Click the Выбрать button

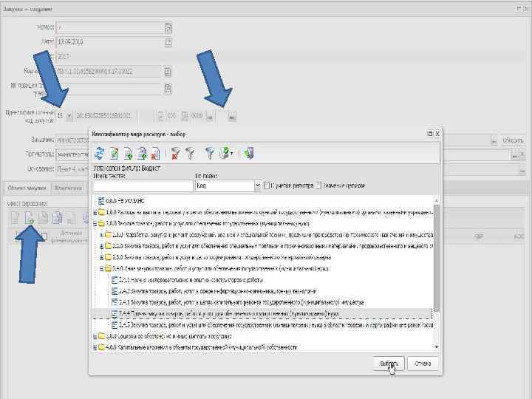click(x=389, y=364)
